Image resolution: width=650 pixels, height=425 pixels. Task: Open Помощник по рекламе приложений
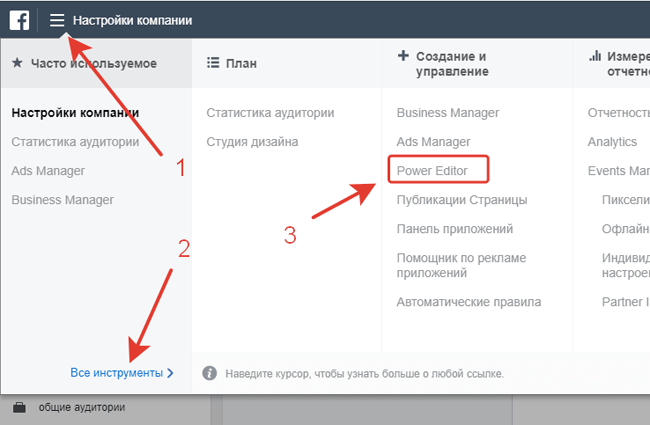click(x=461, y=265)
